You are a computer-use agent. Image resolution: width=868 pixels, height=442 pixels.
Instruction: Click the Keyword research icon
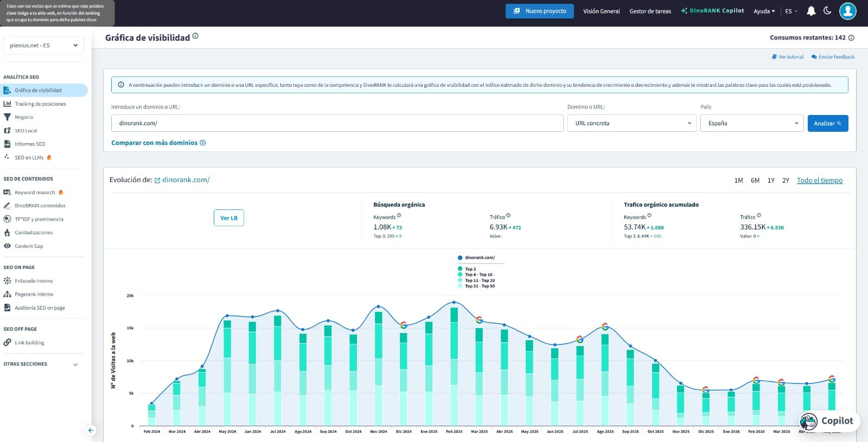[x=7, y=193]
